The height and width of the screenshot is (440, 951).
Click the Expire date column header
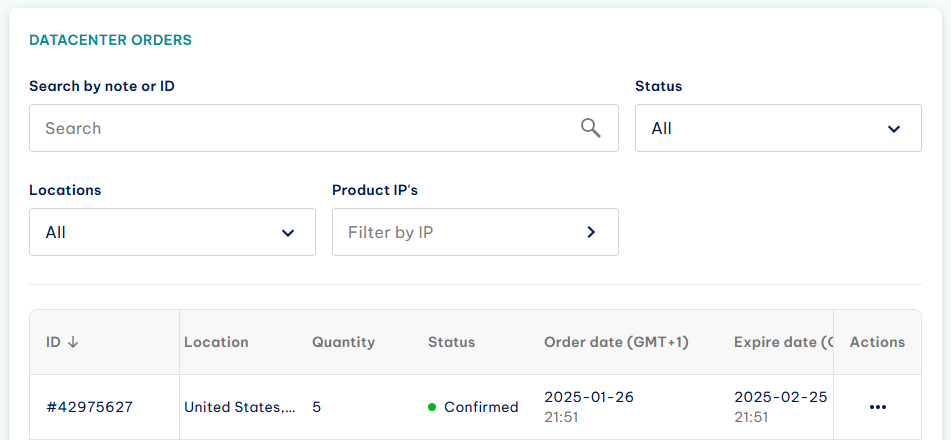coord(783,342)
